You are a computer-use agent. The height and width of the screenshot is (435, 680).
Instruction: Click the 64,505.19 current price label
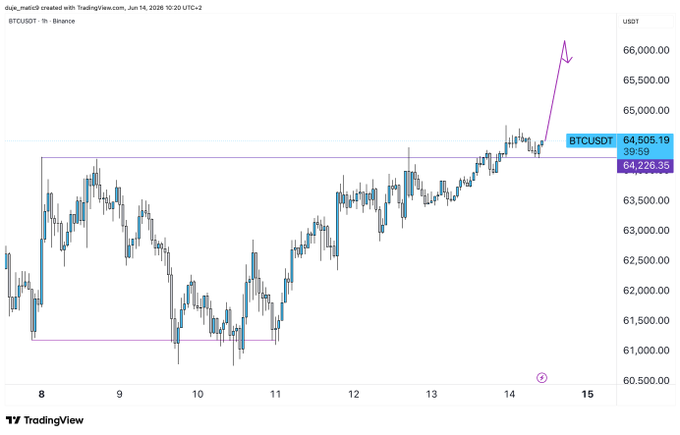(646, 140)
